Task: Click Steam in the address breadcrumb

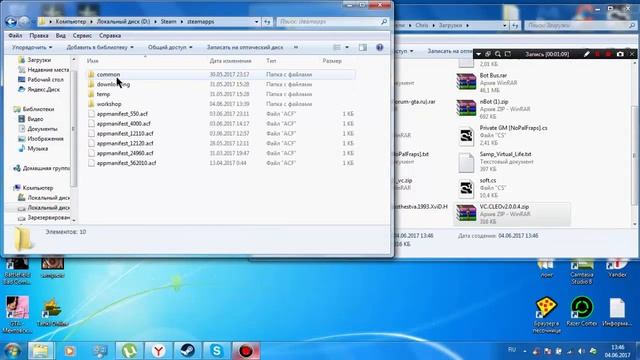Action: point(169,22)
